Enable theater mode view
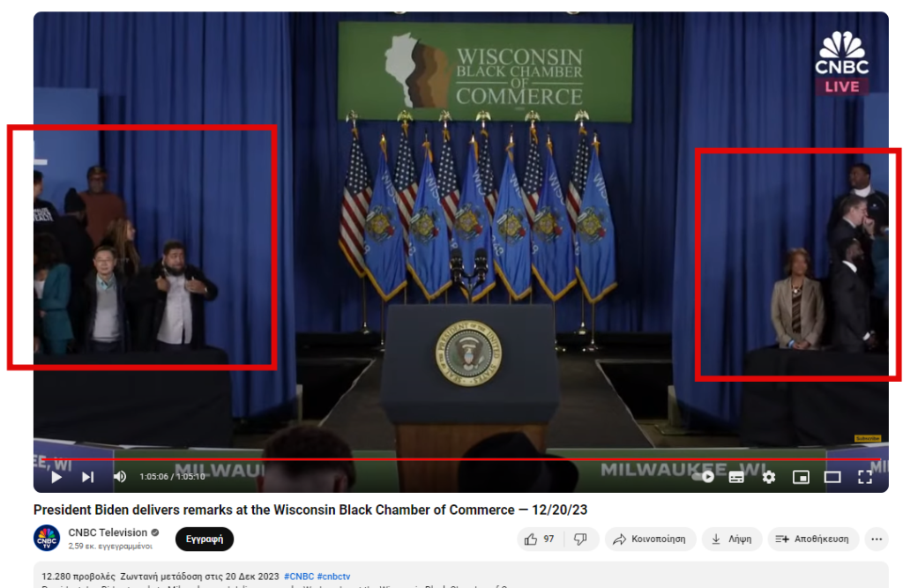Viewport: 903px width, 588px height. (832, 477)
